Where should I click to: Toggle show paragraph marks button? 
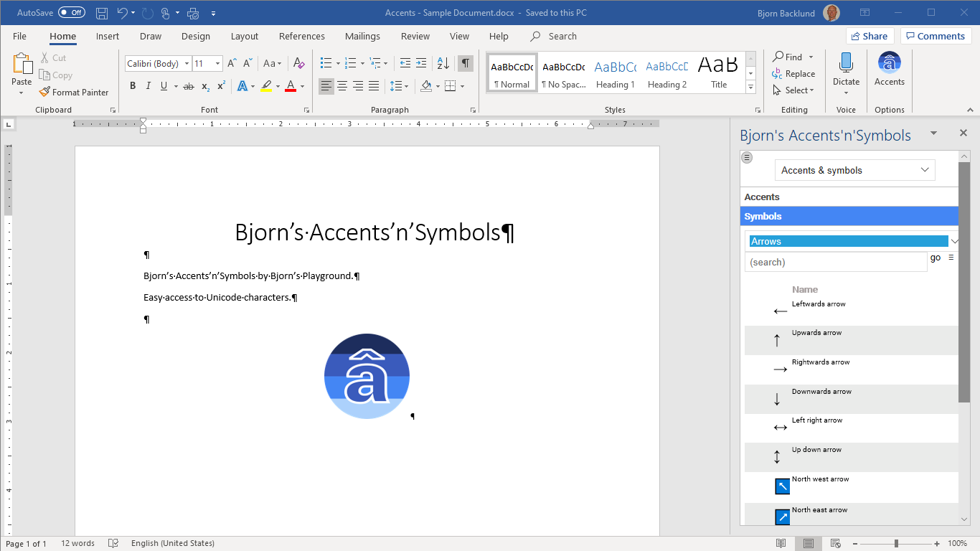[x=466, y=63]
